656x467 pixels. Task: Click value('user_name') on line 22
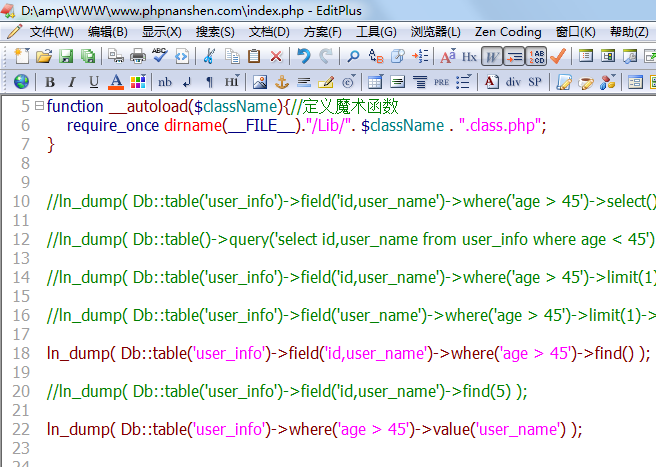499,430
